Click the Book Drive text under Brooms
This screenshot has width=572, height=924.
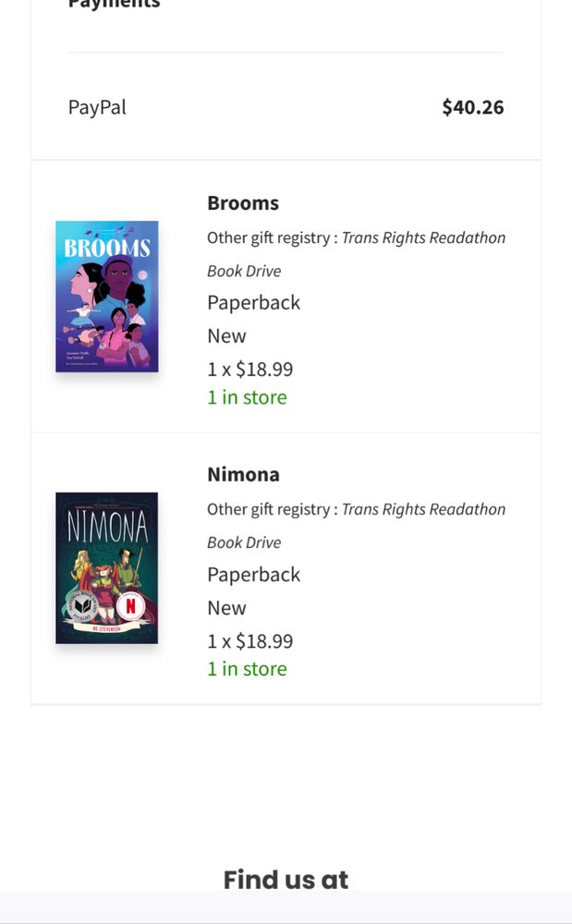(x=244, y=271)
